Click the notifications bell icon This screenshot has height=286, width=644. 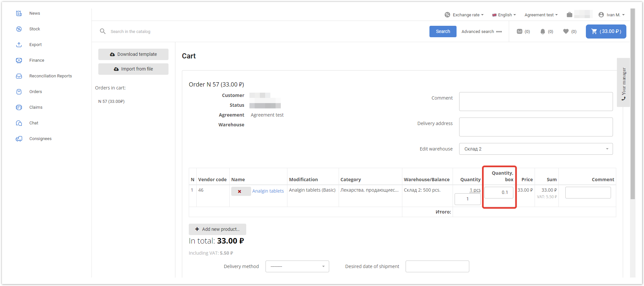point(542,31)
